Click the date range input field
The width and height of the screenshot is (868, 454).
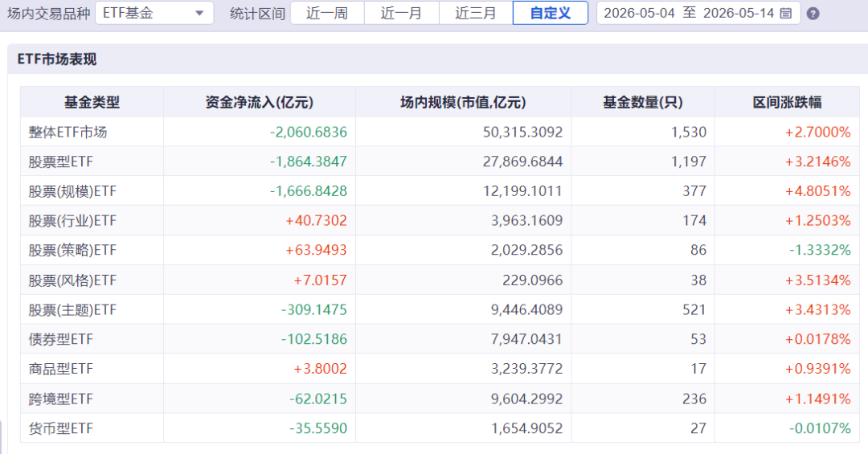tap(698, 13)
